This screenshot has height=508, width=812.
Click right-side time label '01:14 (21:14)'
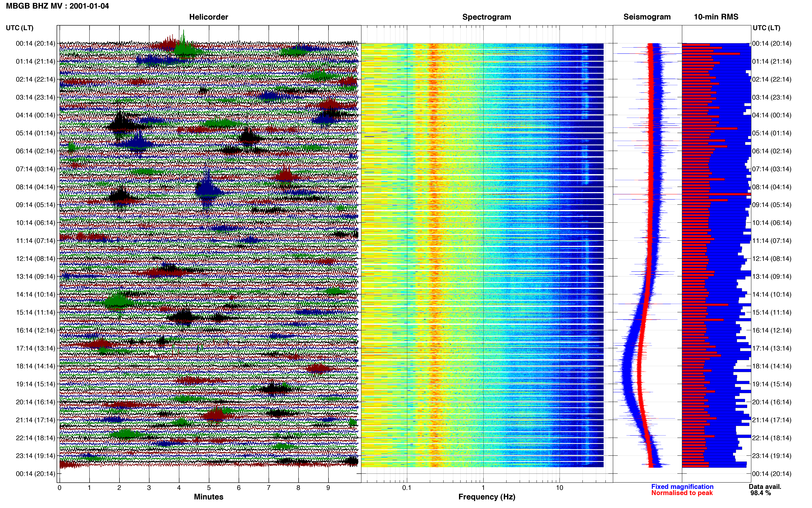(772, 61)
